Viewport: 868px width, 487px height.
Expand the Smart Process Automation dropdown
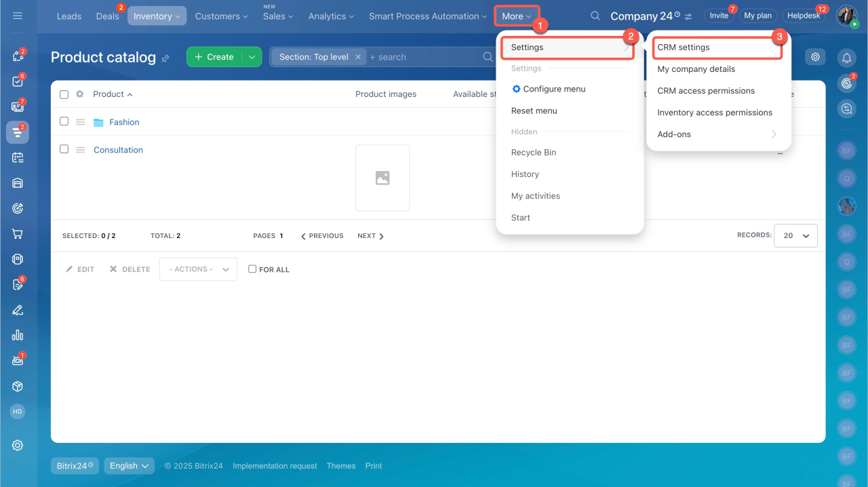click(428, 16)
